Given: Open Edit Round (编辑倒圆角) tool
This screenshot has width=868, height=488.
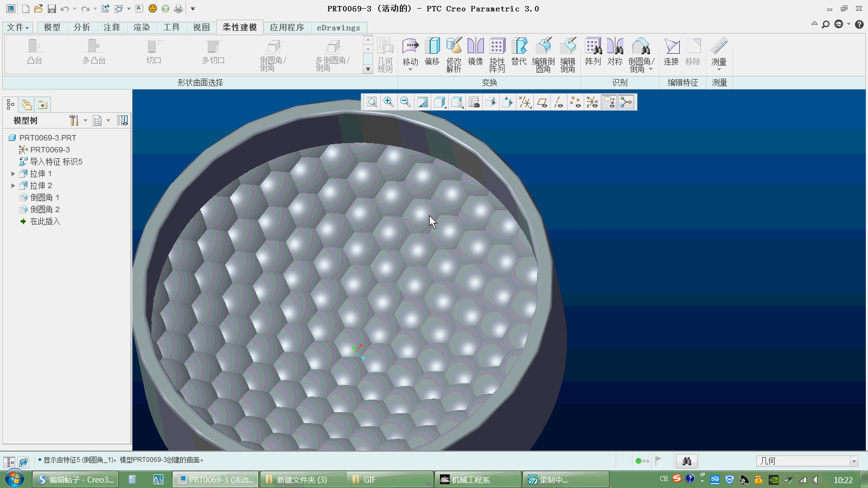Looking at the screenshot, I should (544, 55).
